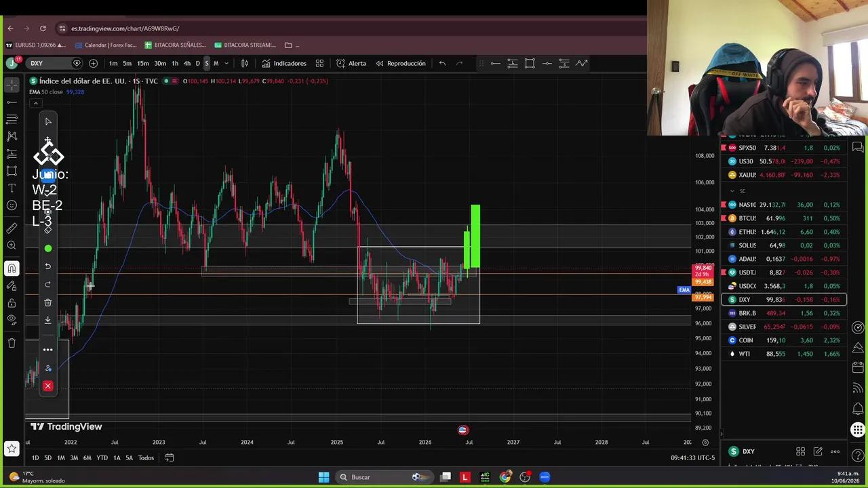Screen dimensions: 868x488
Task: Switch to the 15m timeframe
Action: tap(143, 63)
